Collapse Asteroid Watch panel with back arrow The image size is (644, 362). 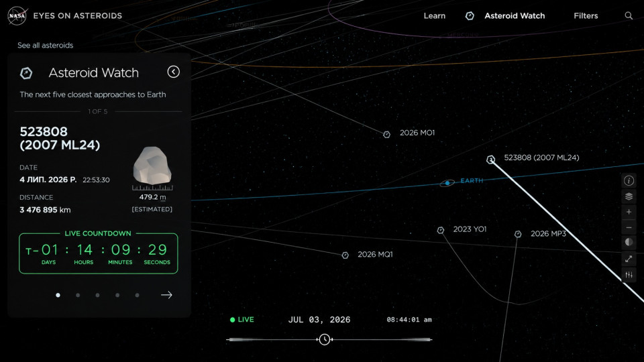[173, 72]
